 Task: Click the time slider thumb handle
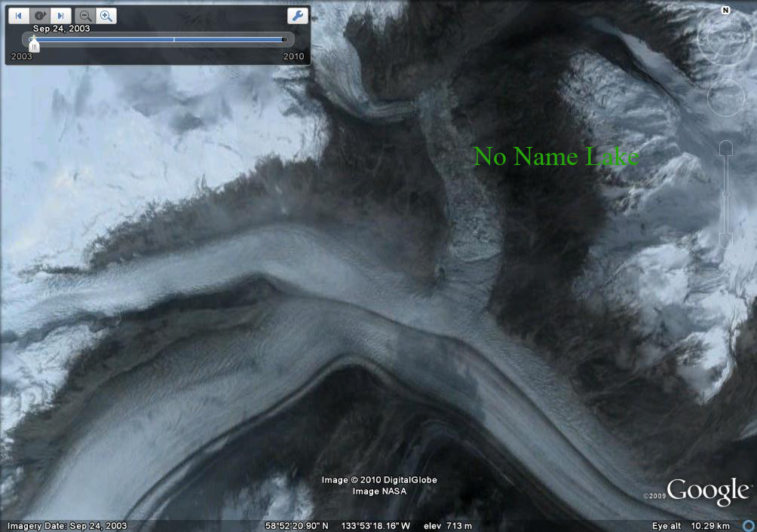(x=34, y=44)
